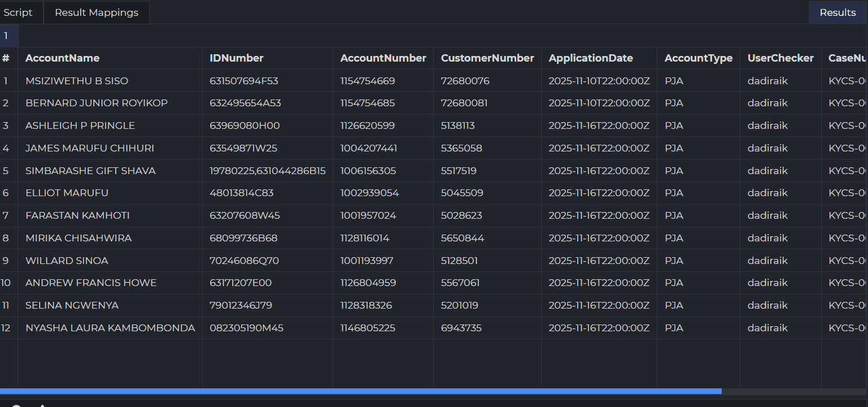The width and height of the screenshot is (868, 407).
Task: Click the AccountType column header
Action: click(698, 58)
